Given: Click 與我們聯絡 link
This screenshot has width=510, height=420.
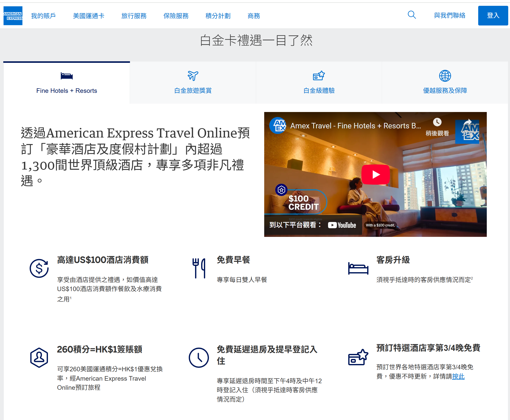Looking at the screenshot, I should tap(450, 15).
